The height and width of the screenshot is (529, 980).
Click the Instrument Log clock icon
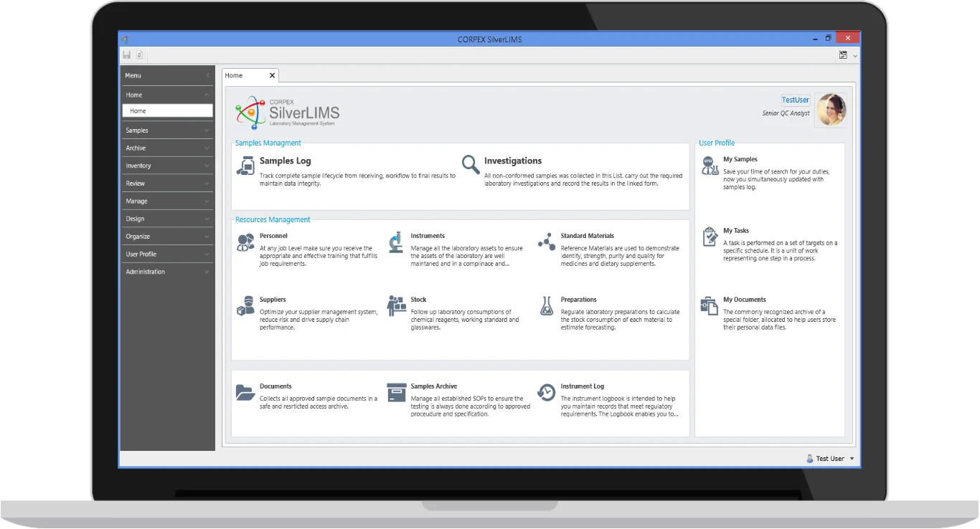(546, 393)
